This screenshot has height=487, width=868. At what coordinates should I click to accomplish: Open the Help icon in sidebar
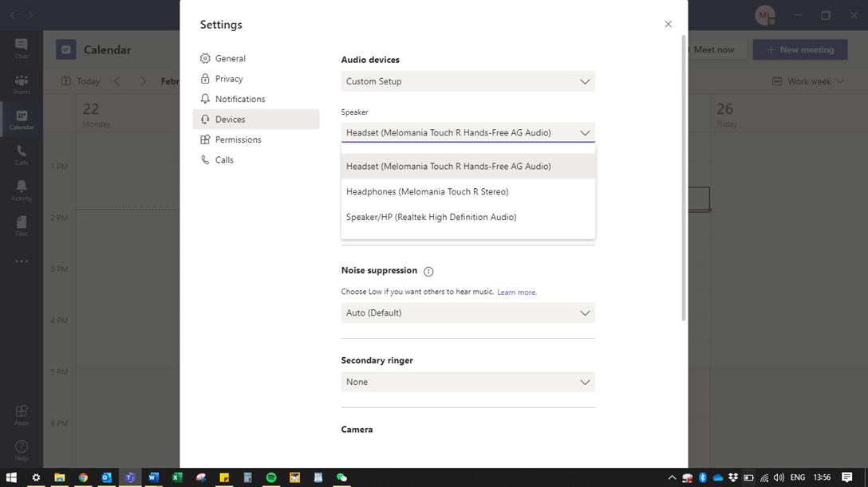tap(22, 450)
